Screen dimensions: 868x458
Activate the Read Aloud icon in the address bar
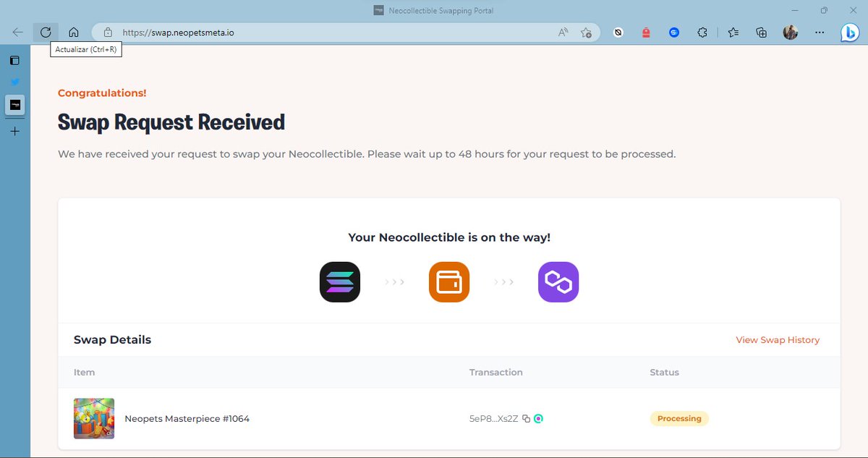[563, 33]
